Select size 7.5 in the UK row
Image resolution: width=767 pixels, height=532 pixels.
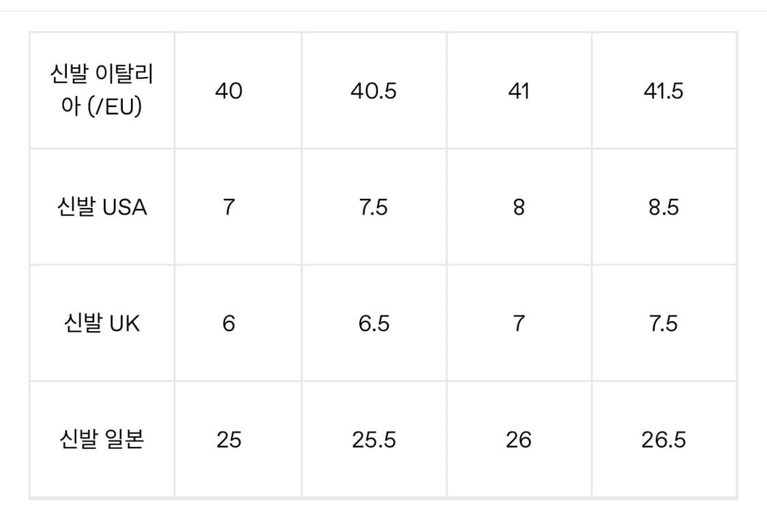point(663,324)
